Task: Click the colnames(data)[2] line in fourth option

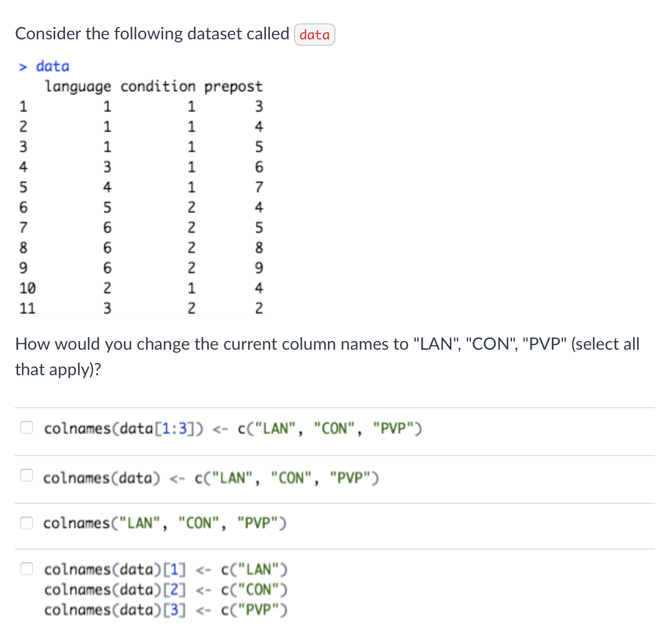Action: (166, 589)
